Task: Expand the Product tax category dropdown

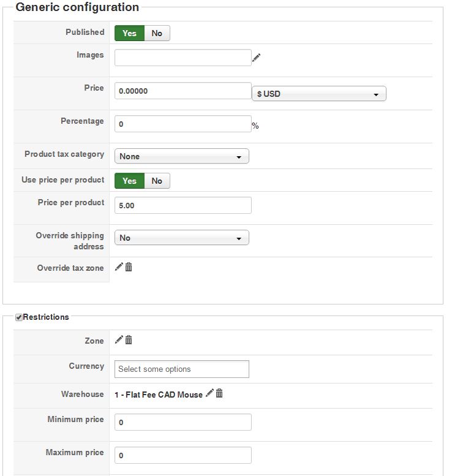Action: (x=181, y=156)
